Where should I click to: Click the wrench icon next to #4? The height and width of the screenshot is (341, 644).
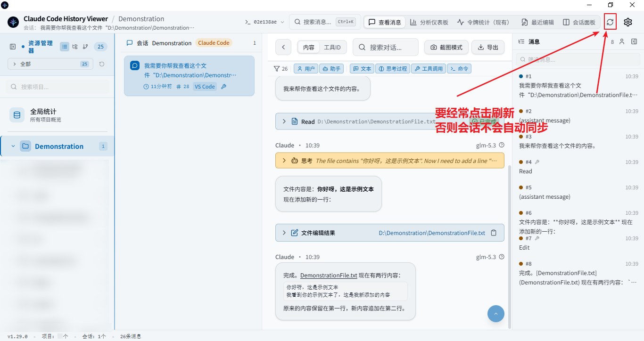click(537, 162)
